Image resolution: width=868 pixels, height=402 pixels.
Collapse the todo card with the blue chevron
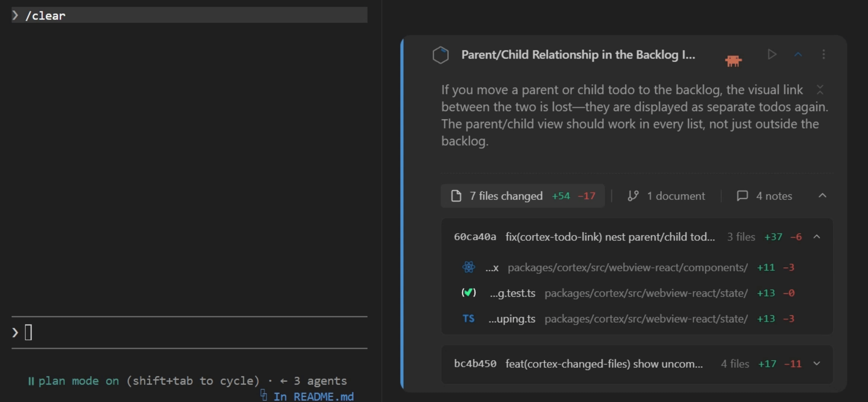click(798, 54)
